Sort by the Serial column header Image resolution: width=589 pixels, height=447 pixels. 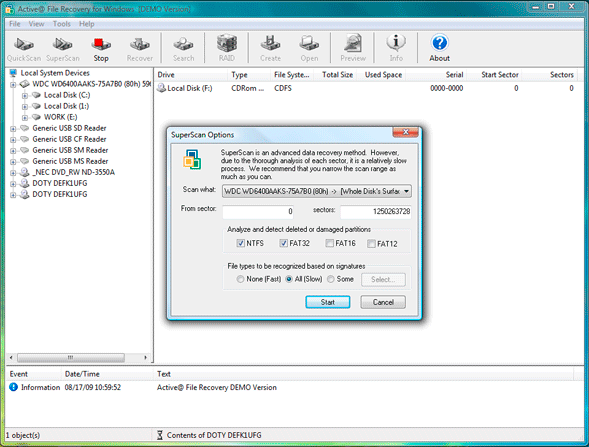[436, 75]
